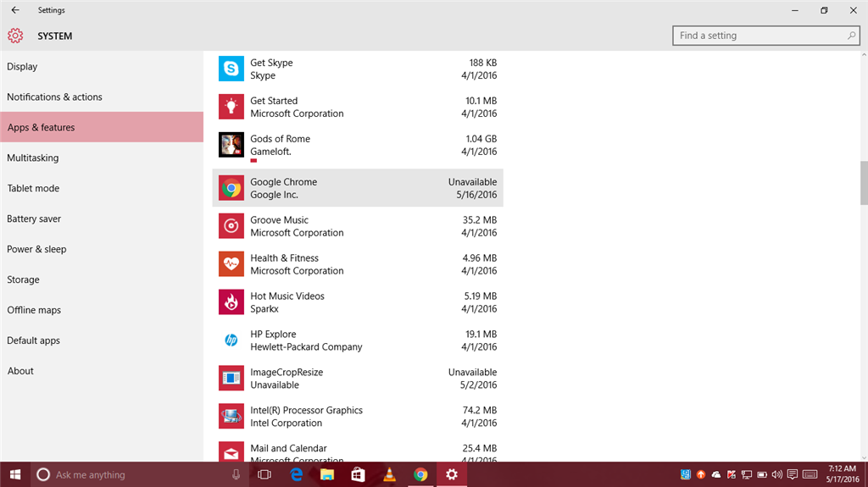Click the Google Chrome icon in the app list
The height and width of the screenshot is (487, 868).
coord(231,188)
